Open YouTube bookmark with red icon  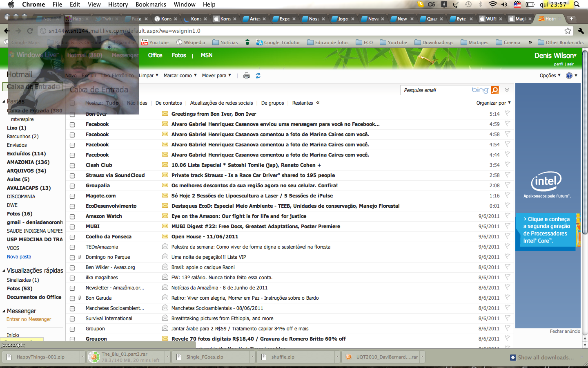(155, 42)
